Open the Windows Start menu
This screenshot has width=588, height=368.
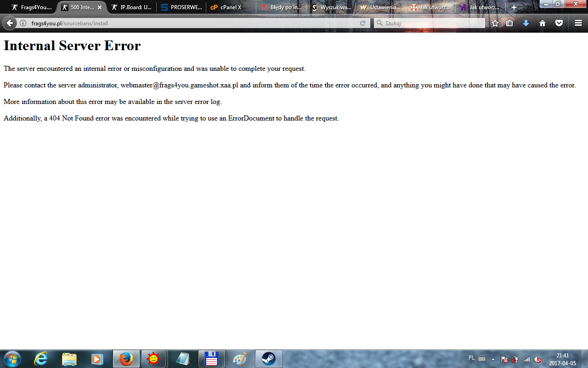(11, 359)
